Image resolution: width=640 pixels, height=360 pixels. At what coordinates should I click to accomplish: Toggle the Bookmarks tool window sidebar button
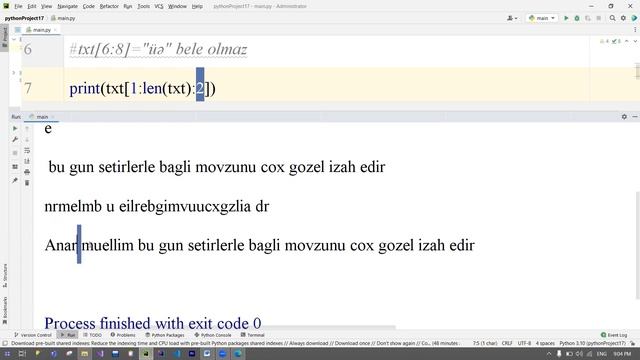coord(5,311)
